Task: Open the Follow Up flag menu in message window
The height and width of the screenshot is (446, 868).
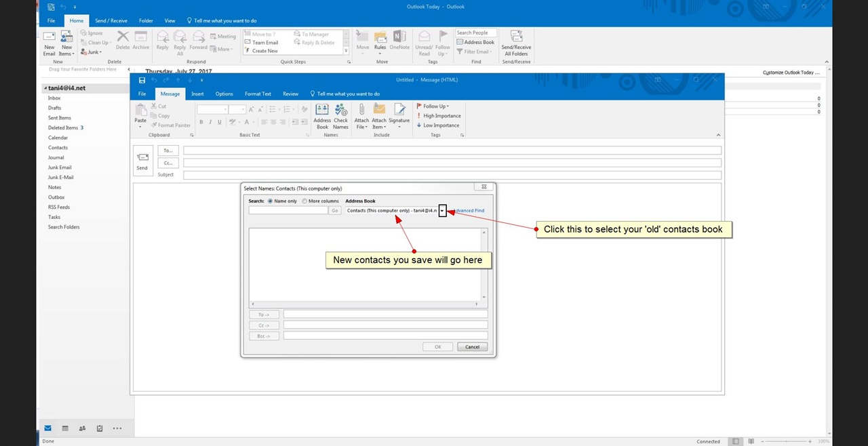Action: (433, 106)
